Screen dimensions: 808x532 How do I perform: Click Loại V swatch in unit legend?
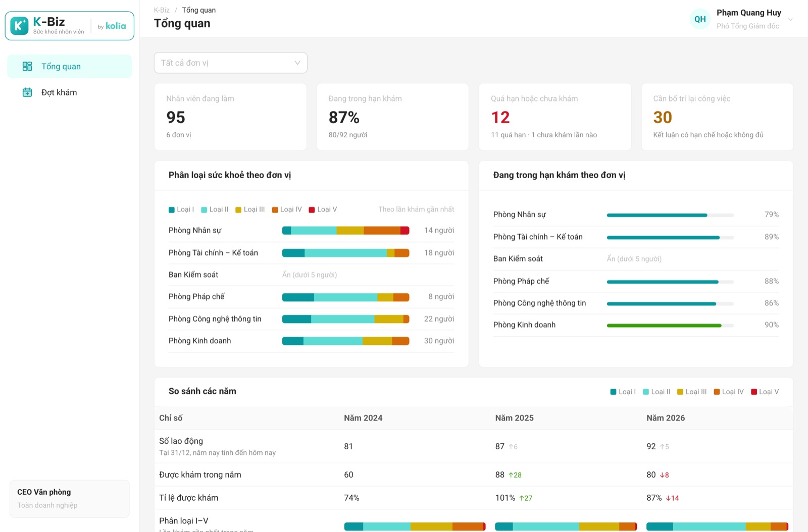coord(312,210)
